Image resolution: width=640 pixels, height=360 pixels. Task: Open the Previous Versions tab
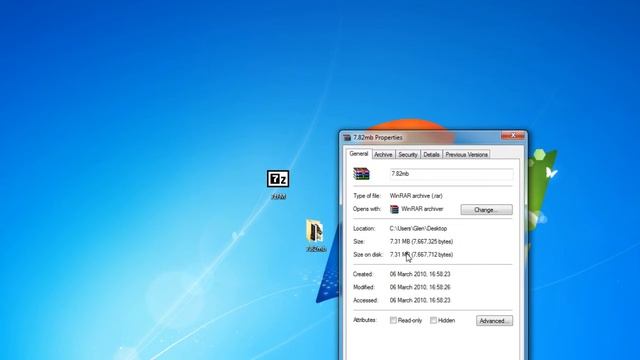click(x=467, y=155)
